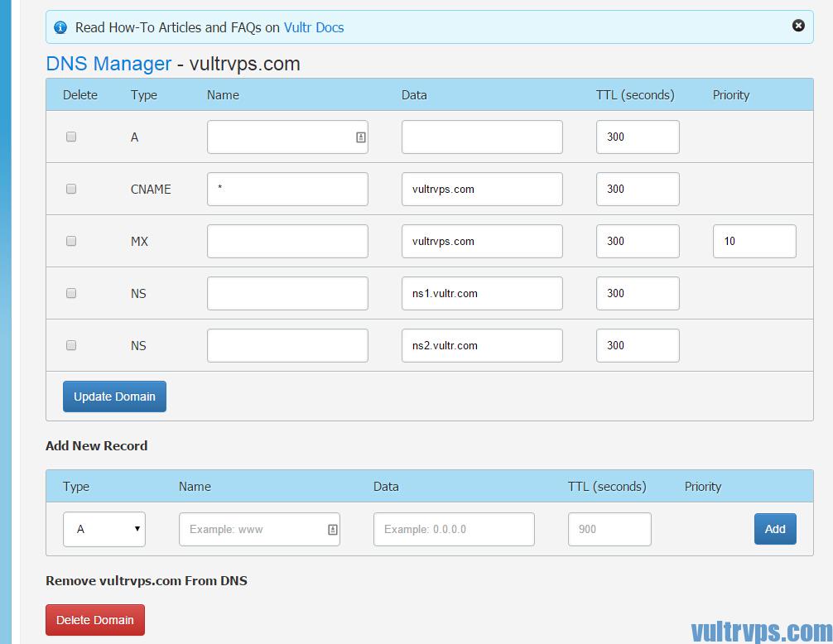Edit the MX record TTL field
The height and width of the screenshot is (644, 833).
click(x=638, y=241)
